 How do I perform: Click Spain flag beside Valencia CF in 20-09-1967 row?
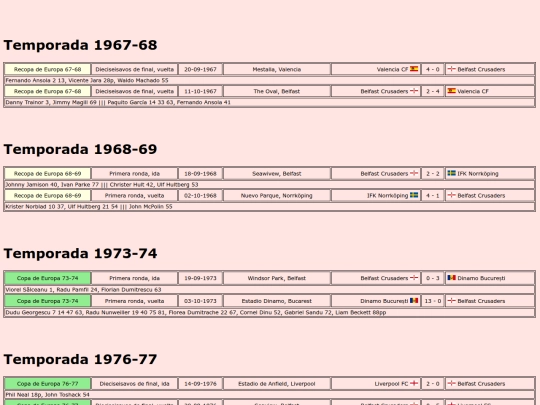[414, 69]
